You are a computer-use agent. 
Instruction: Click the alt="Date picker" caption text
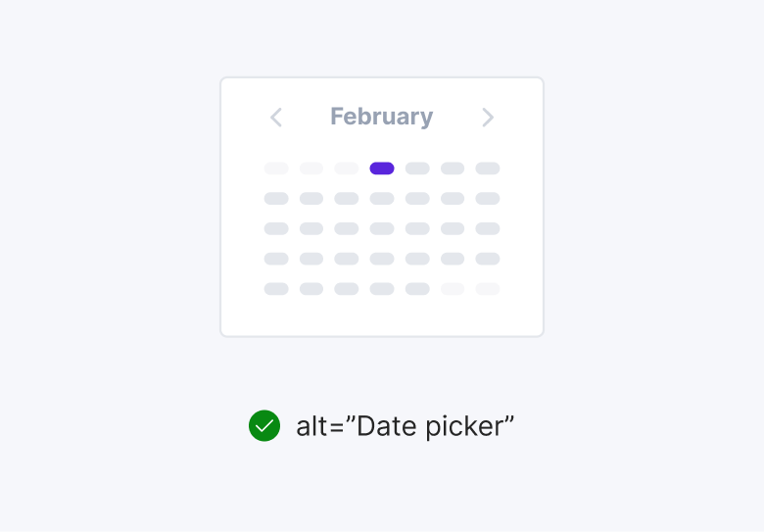click(x=405, y=426)
